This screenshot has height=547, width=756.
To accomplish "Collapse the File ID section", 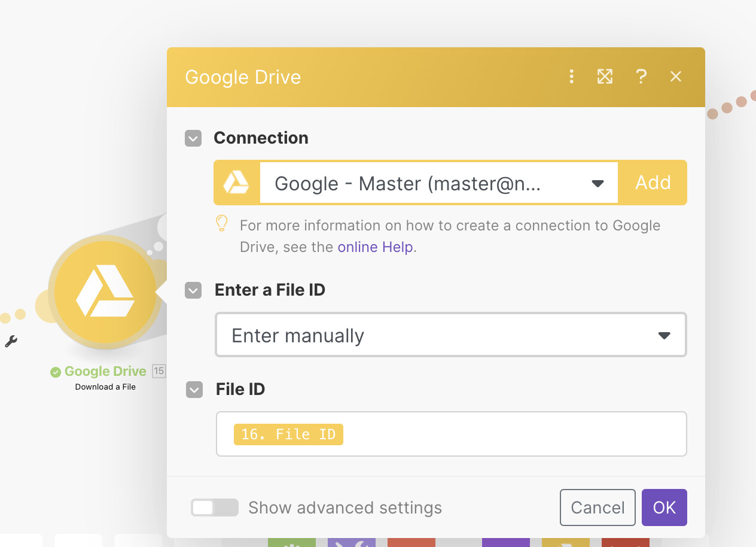I will 194,390.
